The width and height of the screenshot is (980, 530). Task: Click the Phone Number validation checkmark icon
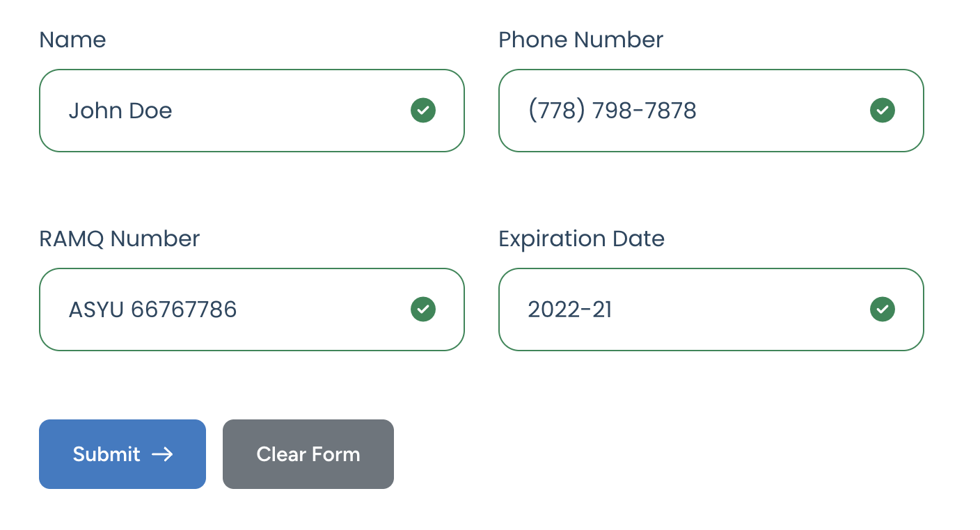tap(883, 111)
